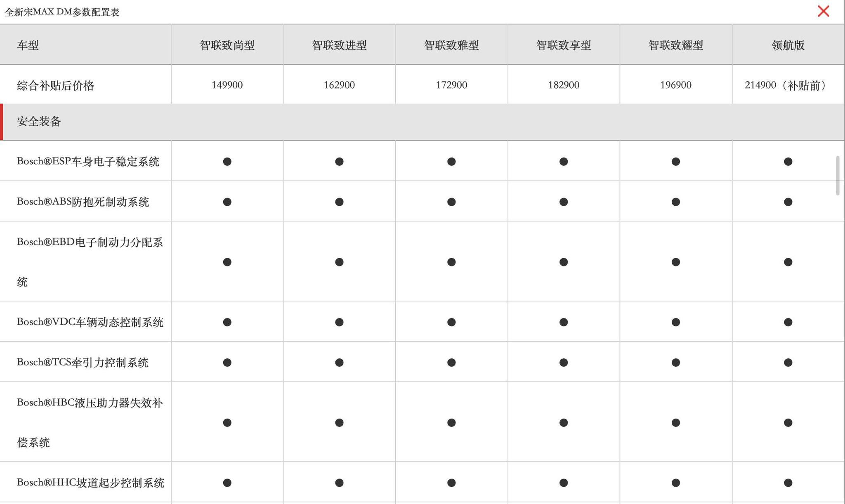Click the EBD dot under 领航版
This screenshot has width=845, height=504.
tap(788, 262)
